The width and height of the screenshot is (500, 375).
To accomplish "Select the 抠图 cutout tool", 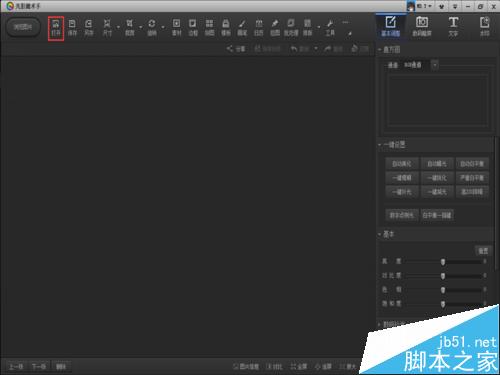I will pyautogui.click(x=275, y=28).
